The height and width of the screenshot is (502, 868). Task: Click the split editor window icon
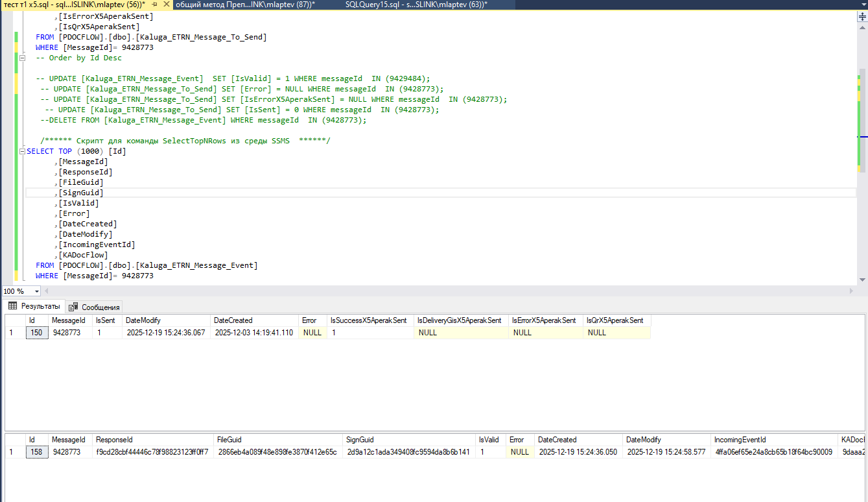pyautogui.click(x=862, y=18)
